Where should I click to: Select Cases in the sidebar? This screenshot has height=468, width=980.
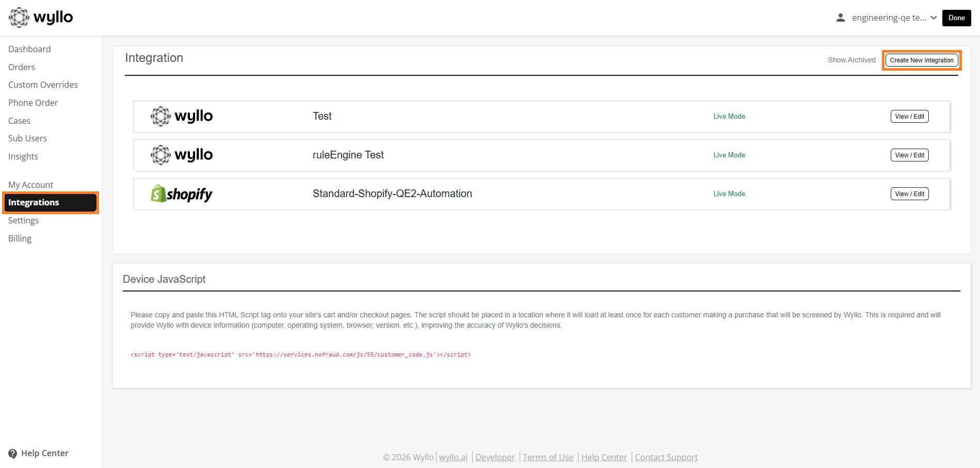tap(19, 121)
